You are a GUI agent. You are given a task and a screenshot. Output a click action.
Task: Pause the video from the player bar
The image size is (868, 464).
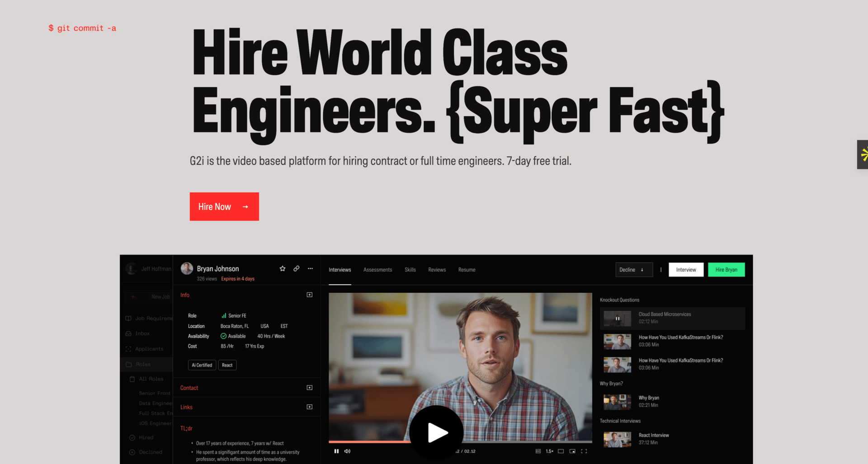point(336,451)
